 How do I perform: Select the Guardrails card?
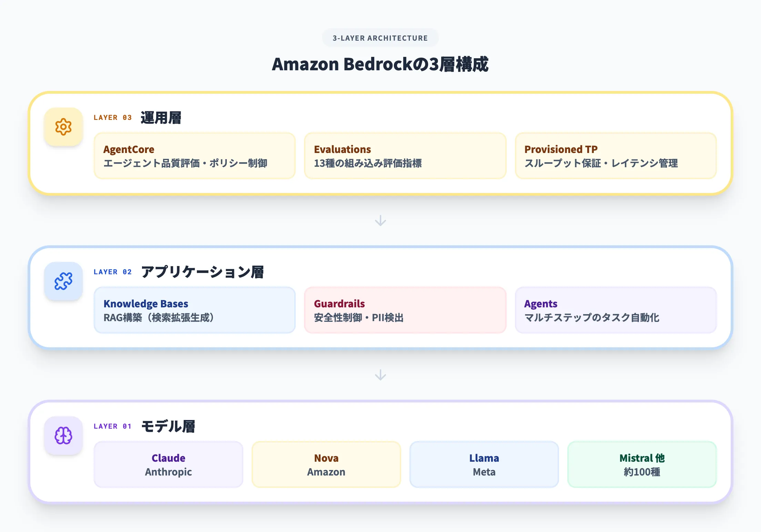tap(405, 310)
